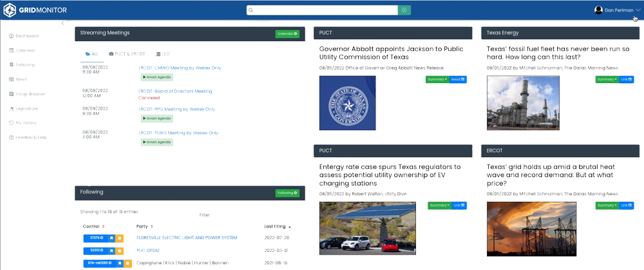Bookmark control 37276 row

(x=111, y=238)
